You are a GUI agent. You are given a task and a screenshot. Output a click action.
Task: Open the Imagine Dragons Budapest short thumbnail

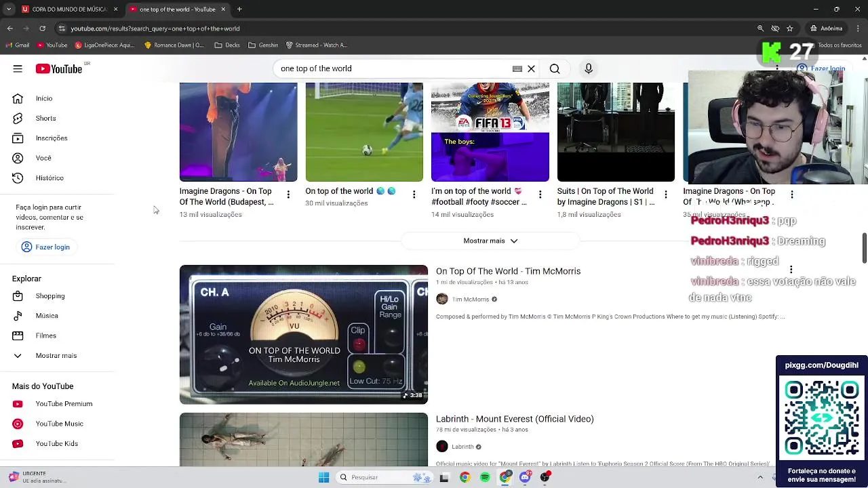point(238,132)
